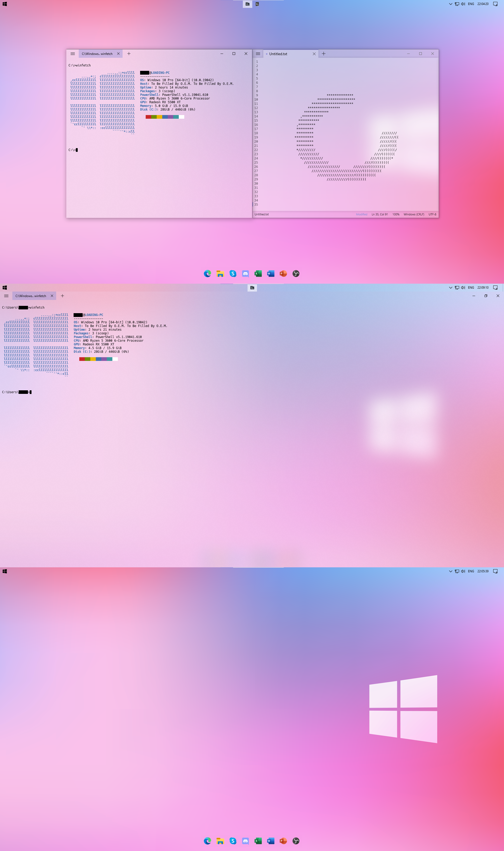Expand hidden tray icons chevron near 22:05:39 clock
This screenshot has width=504, height=851.
pyautogui.click(x=451, y=571)
